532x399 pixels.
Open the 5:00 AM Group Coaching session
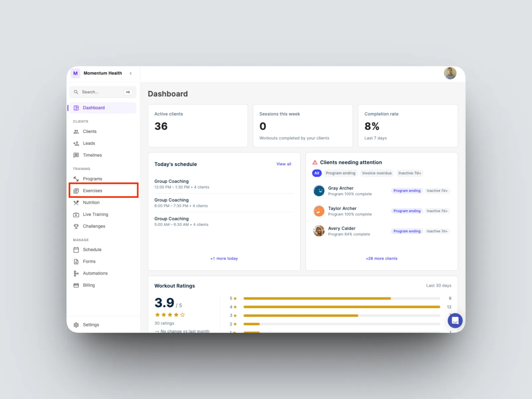point(224,221)
